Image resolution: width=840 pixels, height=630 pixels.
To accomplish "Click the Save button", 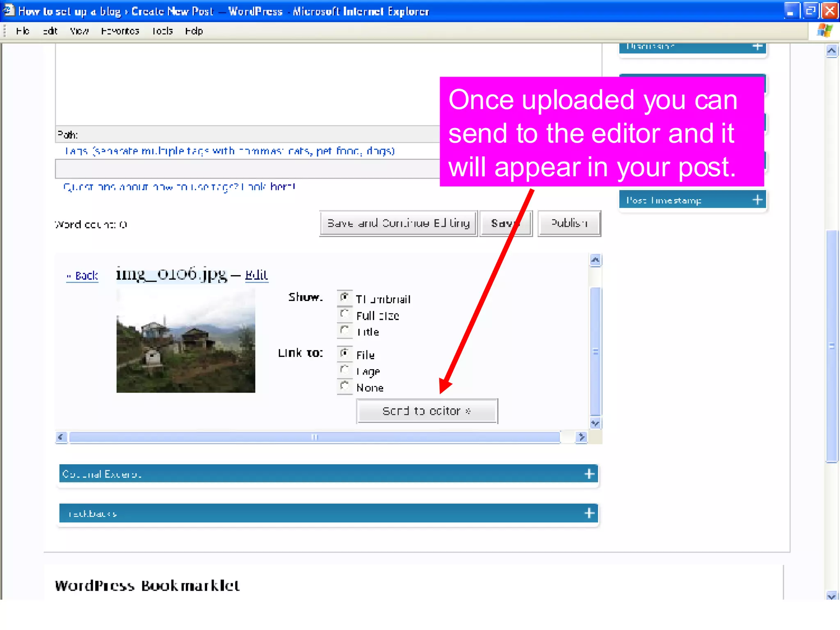I will 506,224.
